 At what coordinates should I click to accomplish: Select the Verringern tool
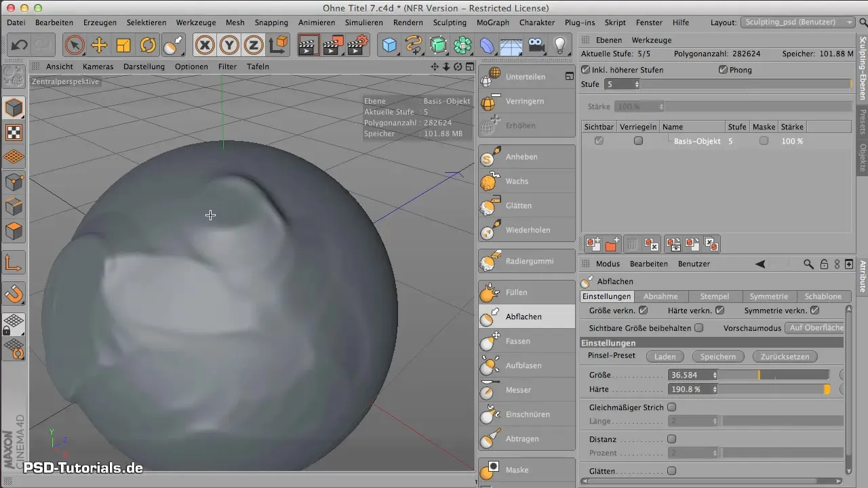pyautogui.click(x=526, y=101)
